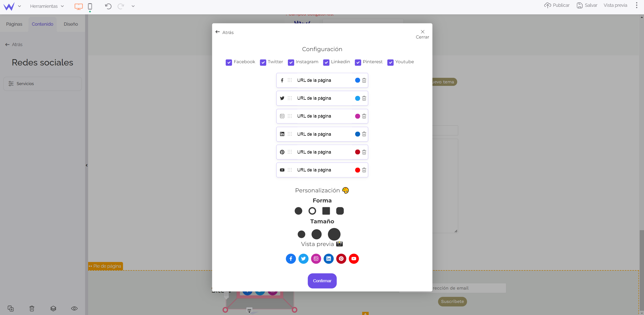The height and width of the screenshot is (315, 644).
Task: Click the Twitter delete trash icon
Action: [364, 98]
